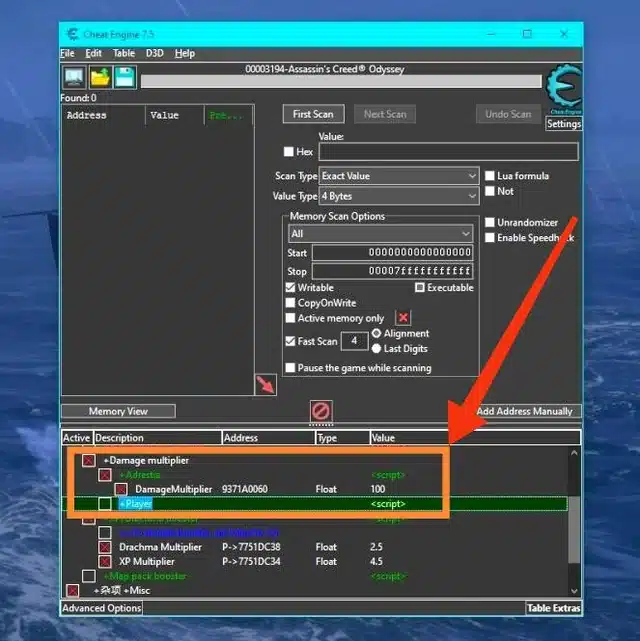Click red arrow to add selected addresses
This screenshot has height=641, width=640.
coord(265,385)
